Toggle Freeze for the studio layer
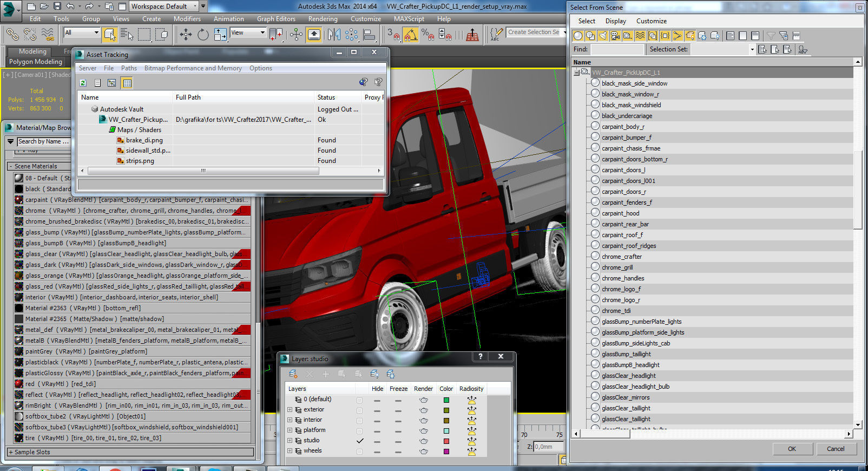Screen dimensions: 868x471 coord(398,442)
